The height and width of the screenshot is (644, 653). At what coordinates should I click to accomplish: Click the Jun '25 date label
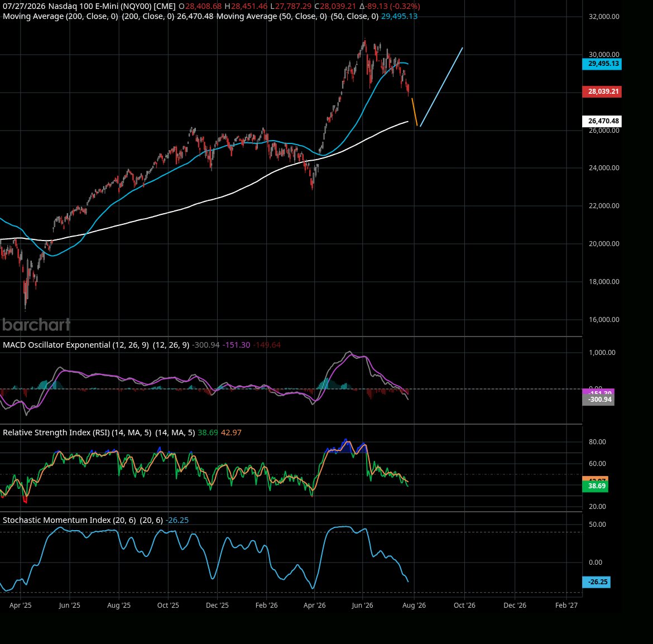click(x=70, y=605)
